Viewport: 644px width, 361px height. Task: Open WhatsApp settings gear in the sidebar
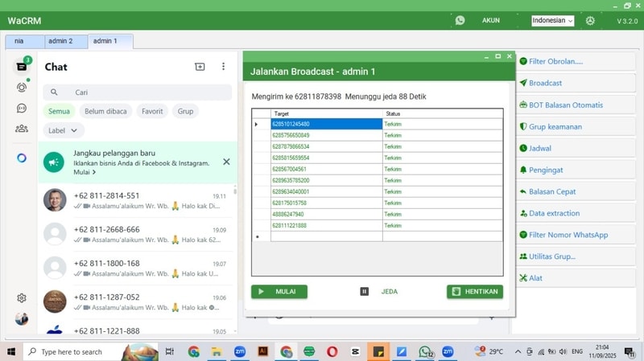(22, 297)
